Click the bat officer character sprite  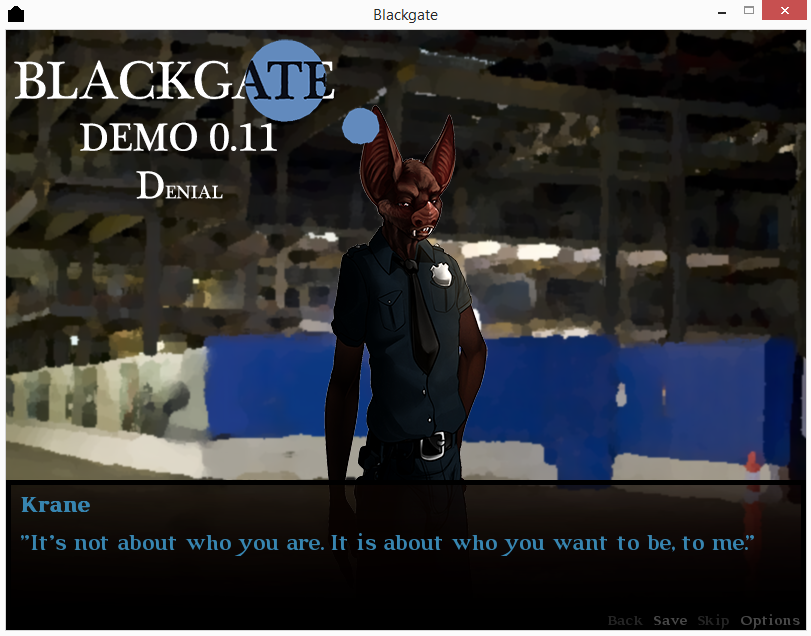(406, 295)
